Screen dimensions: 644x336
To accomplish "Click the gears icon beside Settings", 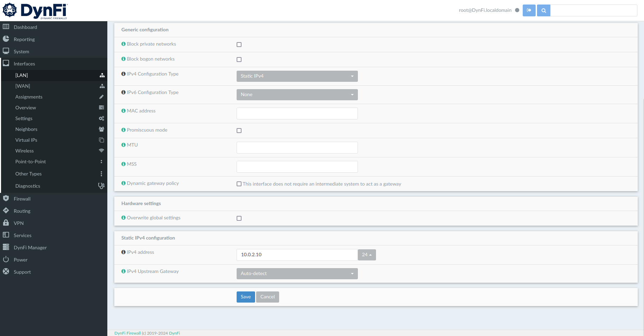I will 101,119.
